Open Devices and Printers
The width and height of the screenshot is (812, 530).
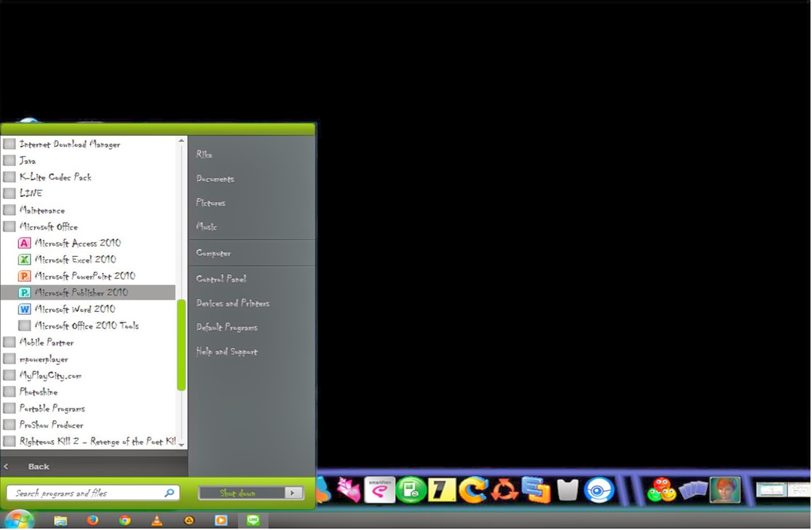point(233,303)
